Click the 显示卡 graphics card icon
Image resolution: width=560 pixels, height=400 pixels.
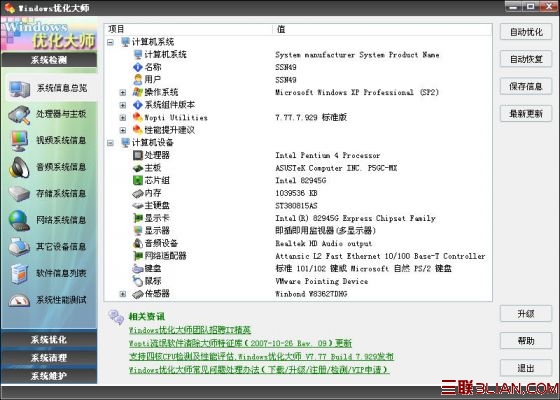coord(138,218)
